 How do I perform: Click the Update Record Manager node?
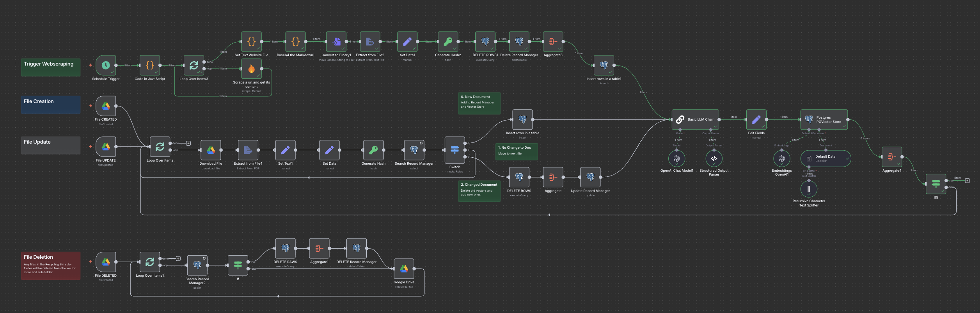[590, 177]
